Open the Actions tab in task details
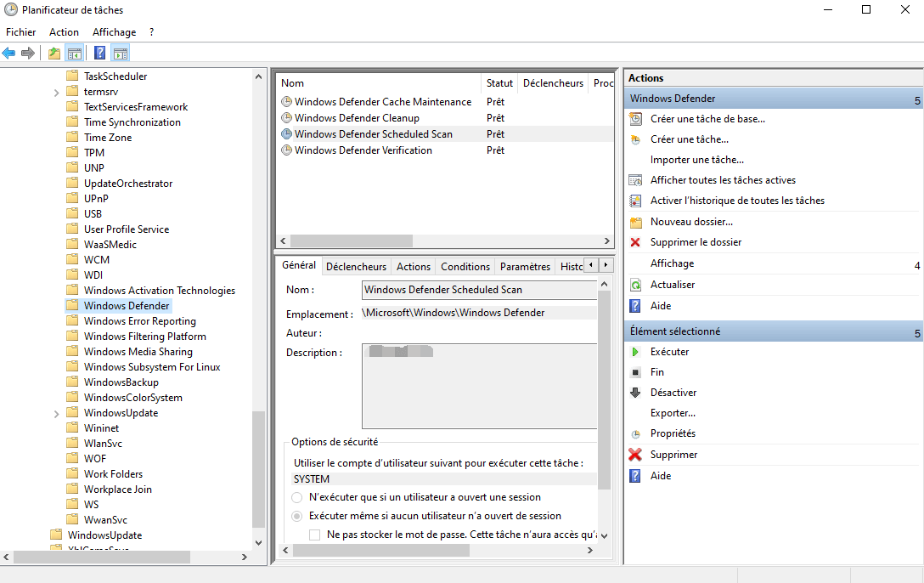924x583 pixels. pyautogui.click(x=413, y=267)
